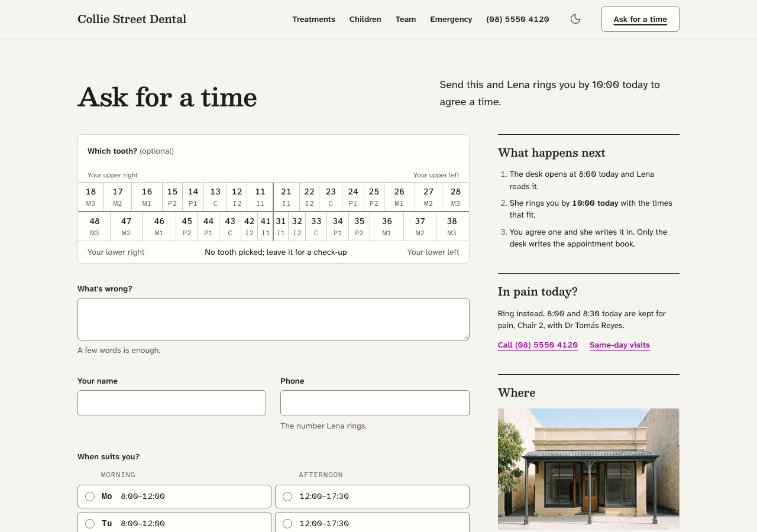Image resolution: width=757 pixels, height=532 pixels.
Task: Focus the What's wrong text area
Action: coord(273,319)
